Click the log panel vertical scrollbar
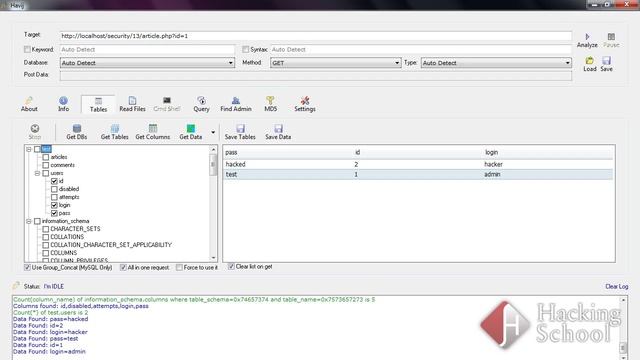640x360 pixels. click(x=623, y=328)
